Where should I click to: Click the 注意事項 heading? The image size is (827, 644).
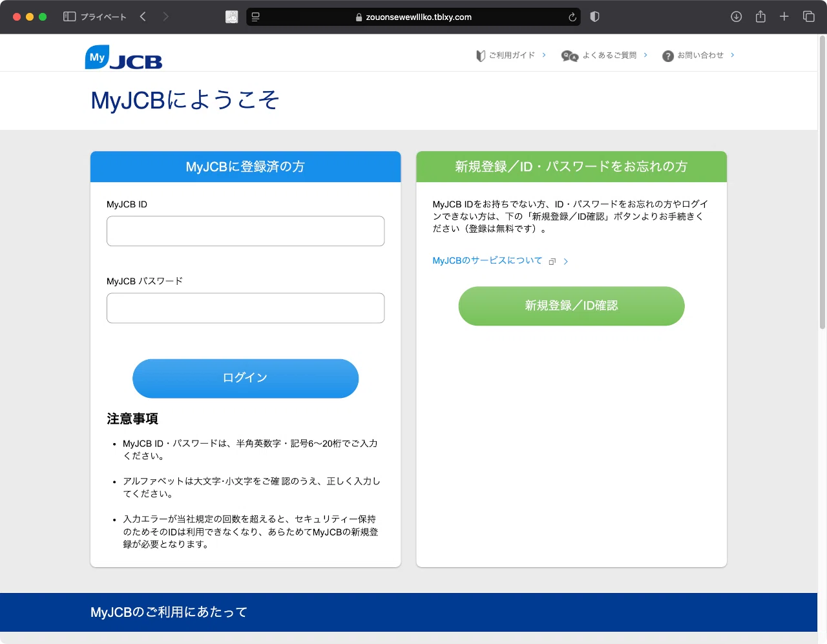coord(132,419)
